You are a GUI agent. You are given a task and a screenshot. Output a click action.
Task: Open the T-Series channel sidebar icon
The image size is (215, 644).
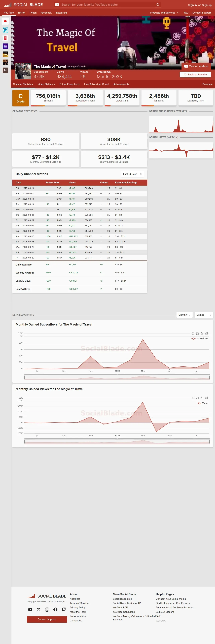[x=5, y=38]
